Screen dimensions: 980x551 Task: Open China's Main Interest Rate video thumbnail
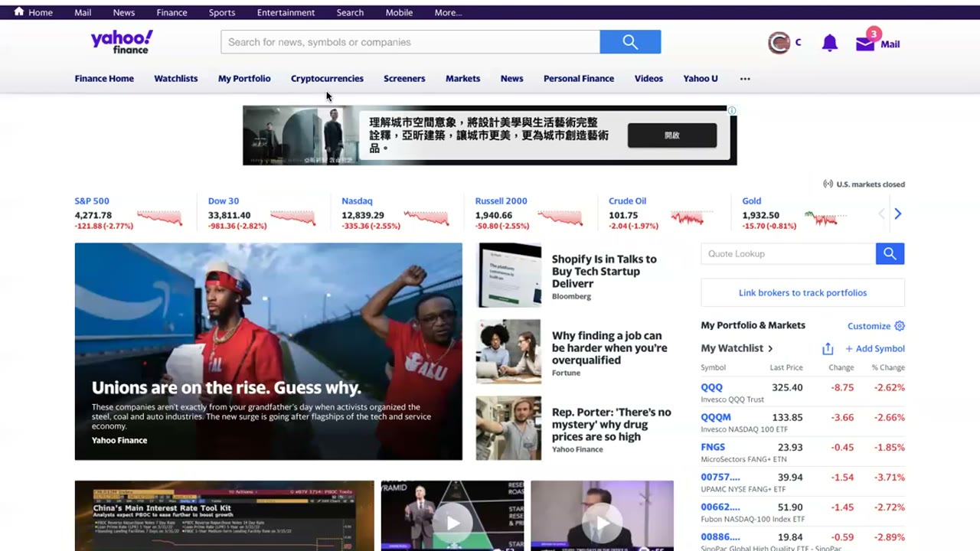(224, 516)
